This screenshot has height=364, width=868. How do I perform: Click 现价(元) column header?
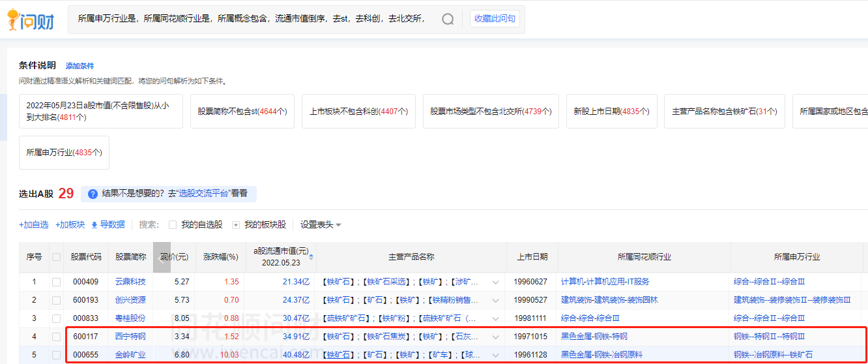pos(174,257)
